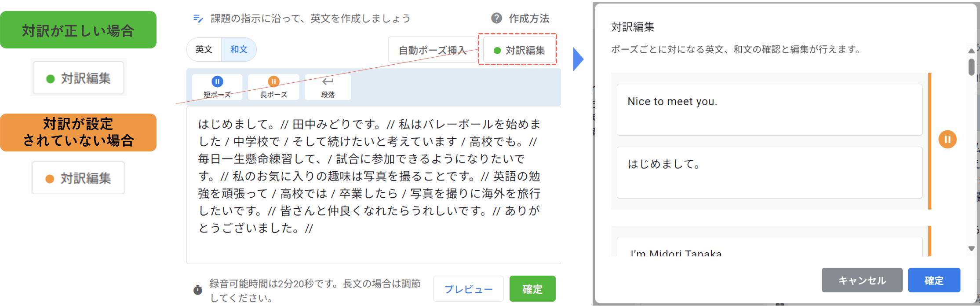Open the 作成方法 help icon
Viewport: 980px width, 306px height.
tap(496, 18)
